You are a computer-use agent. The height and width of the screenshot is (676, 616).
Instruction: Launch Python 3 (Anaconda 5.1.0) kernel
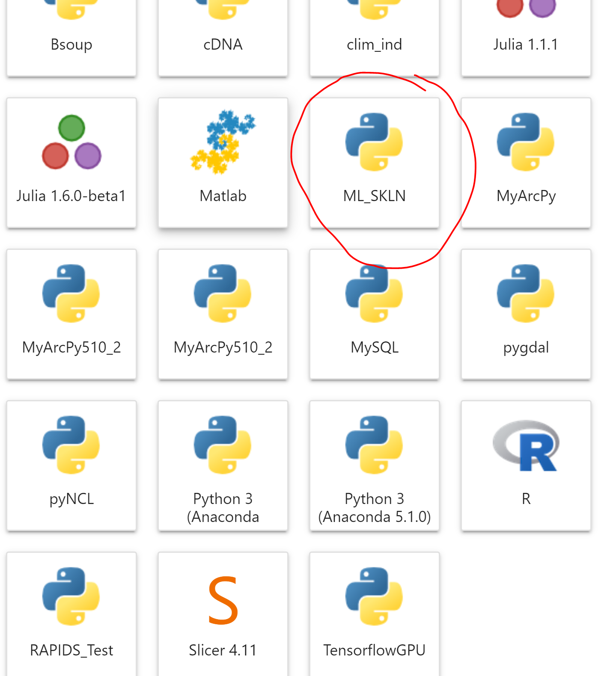tap(375, 465)
